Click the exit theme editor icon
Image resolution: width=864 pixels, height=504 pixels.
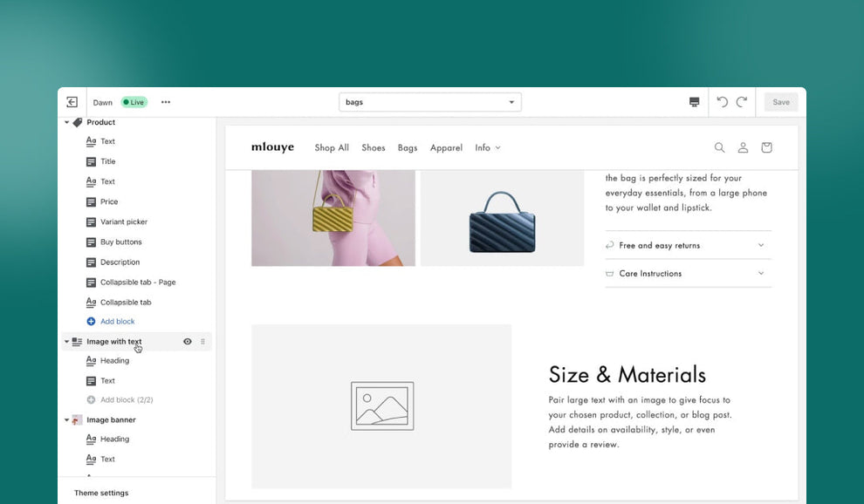pos(72,102)
